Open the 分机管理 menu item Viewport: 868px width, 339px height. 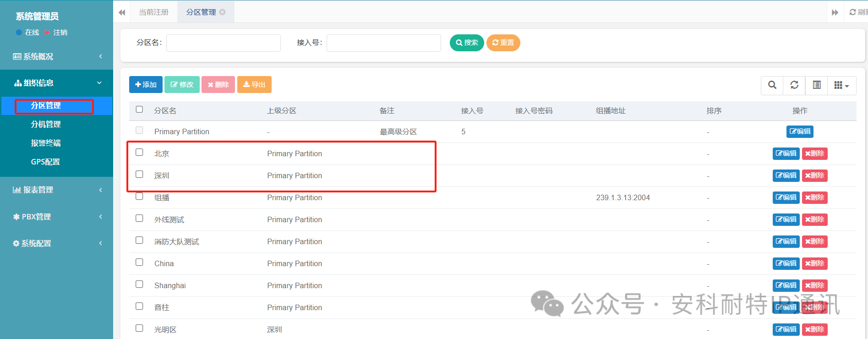click(46, 124)
